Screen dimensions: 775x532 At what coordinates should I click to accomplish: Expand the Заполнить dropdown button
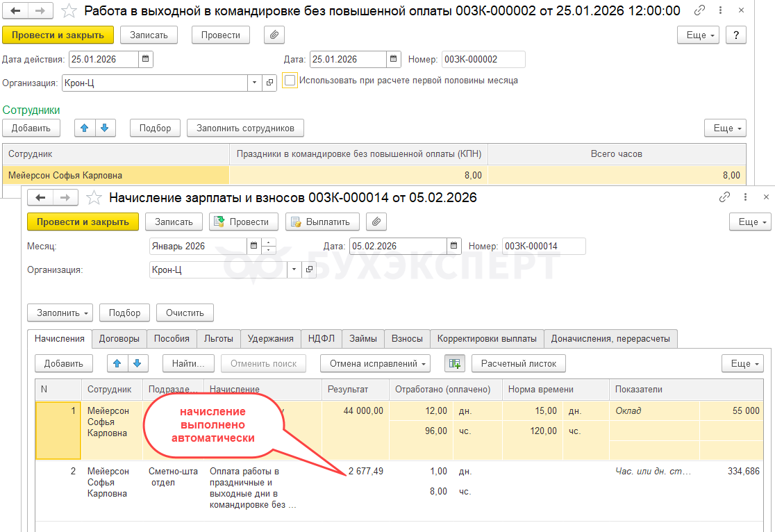tap(60, 313)
